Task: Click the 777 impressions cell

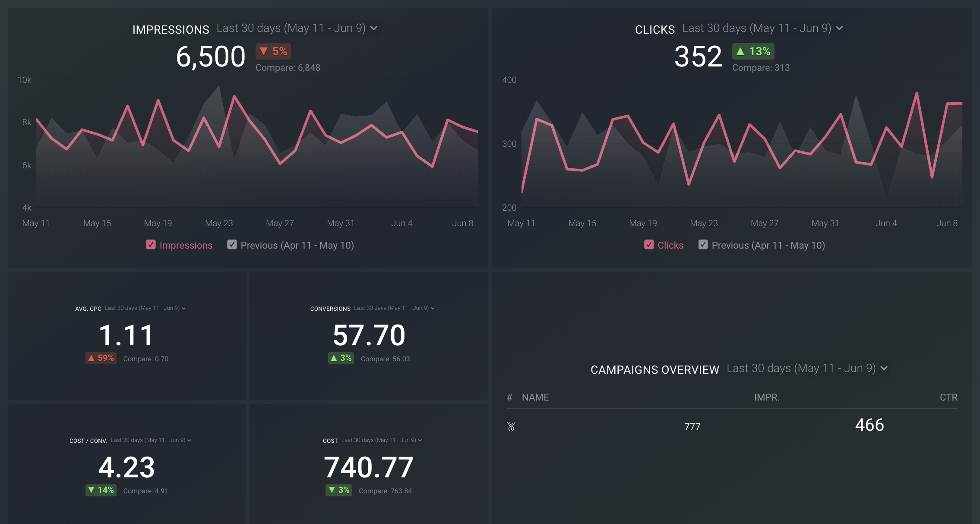Action: (692, 426)
